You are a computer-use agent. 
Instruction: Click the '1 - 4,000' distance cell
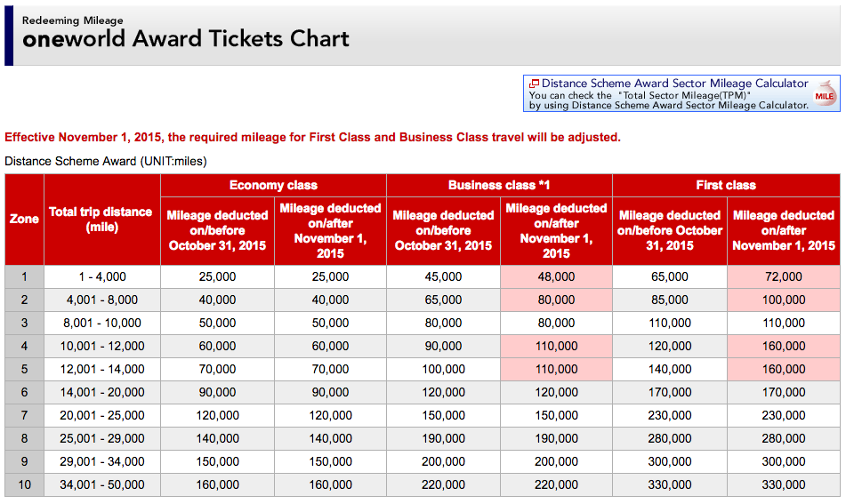(x=102, y=277)
